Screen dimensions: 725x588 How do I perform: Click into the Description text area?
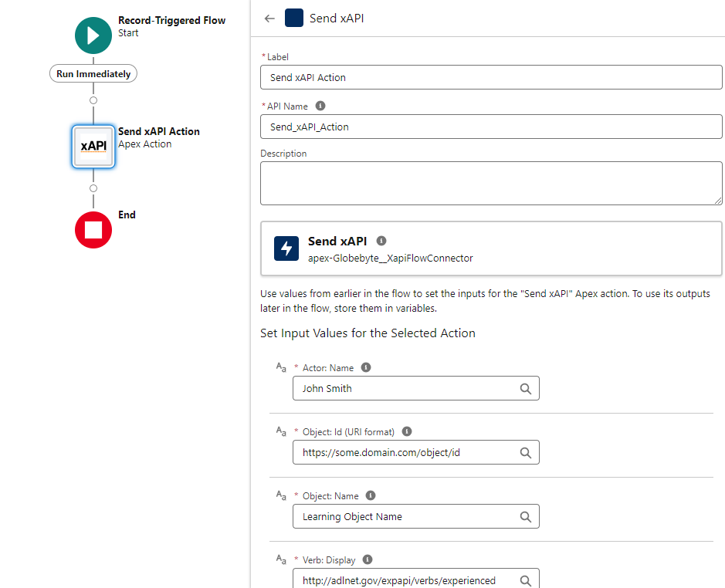490,184
